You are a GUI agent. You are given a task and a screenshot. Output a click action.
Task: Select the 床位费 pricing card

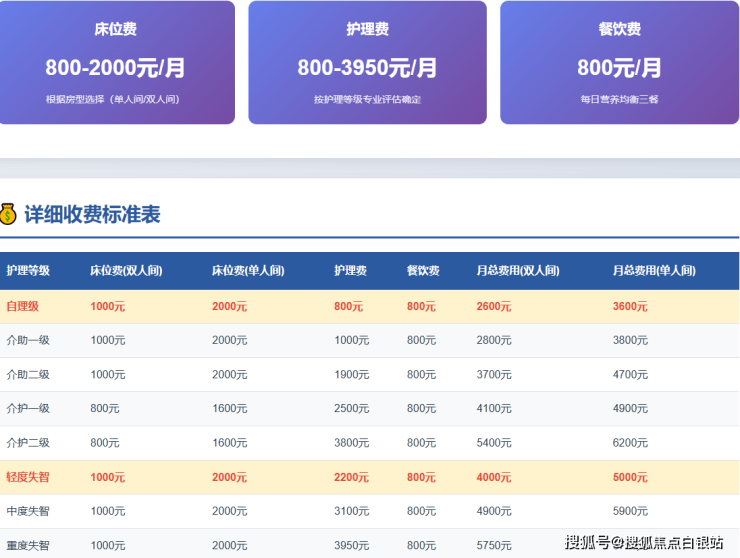(x=116, y=63)
